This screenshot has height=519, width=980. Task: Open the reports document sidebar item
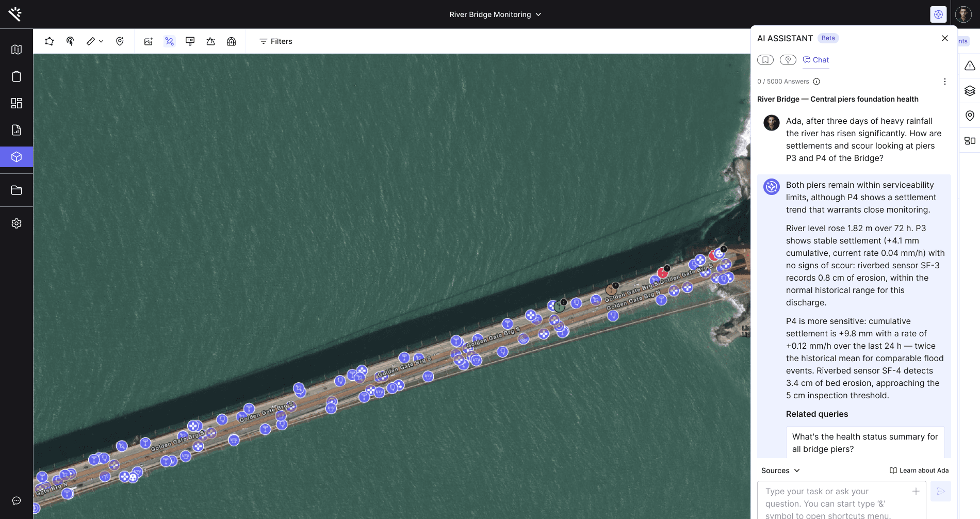tap(17, 130)
